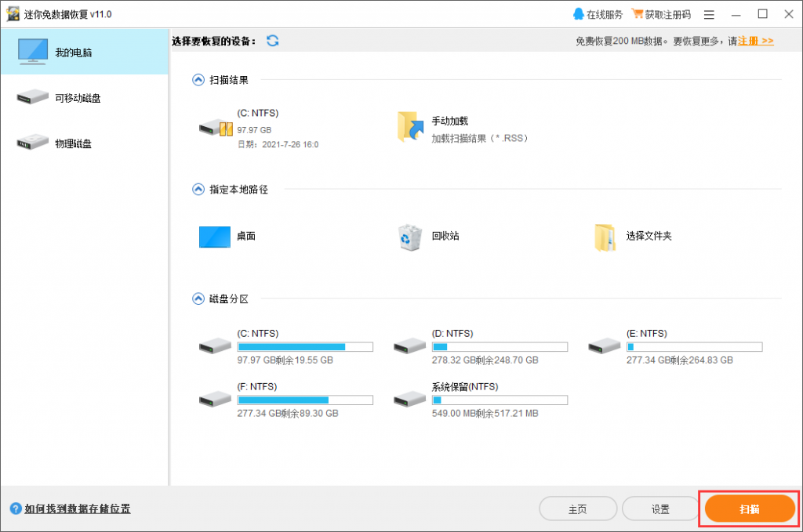Switch to the 我的电脑 tab
Screen dimensions: 803x532
(85, 52)
